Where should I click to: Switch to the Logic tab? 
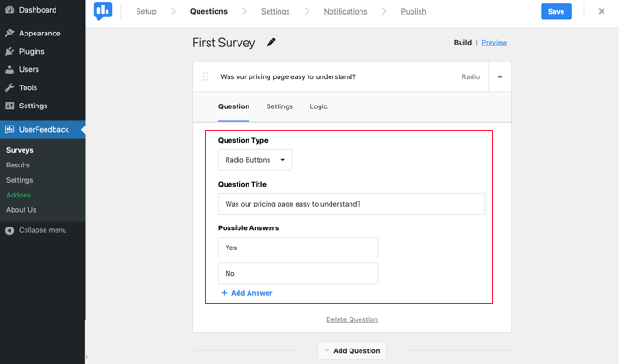(319, 106)
